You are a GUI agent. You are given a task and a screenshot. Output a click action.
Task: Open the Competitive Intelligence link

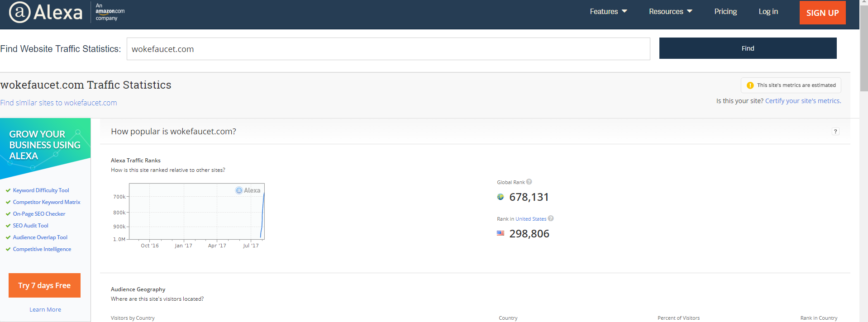click(x=42, y=249)
